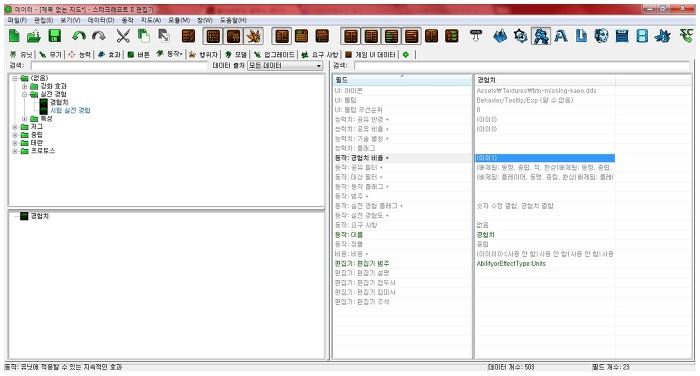Switch to the 유닛 data tab
This screenshot has height=376, width=700.
tap(21, 54)
